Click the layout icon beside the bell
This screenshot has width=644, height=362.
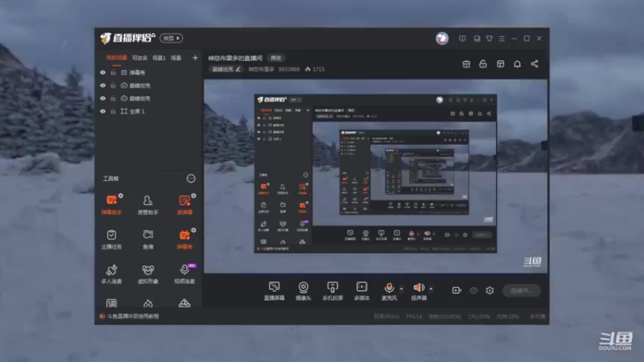(x=500, y=64)
